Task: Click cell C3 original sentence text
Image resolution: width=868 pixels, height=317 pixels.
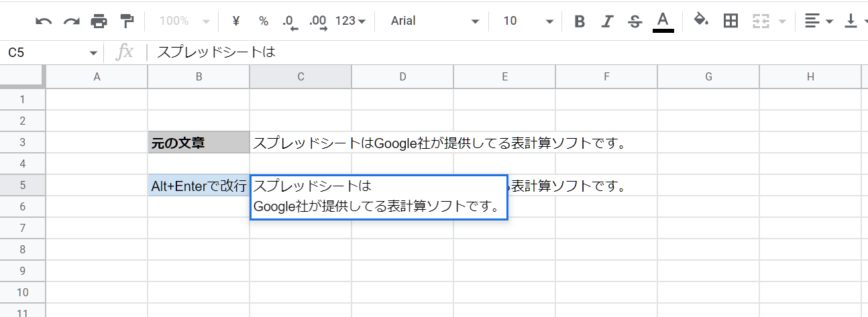Action: point(439,143)
